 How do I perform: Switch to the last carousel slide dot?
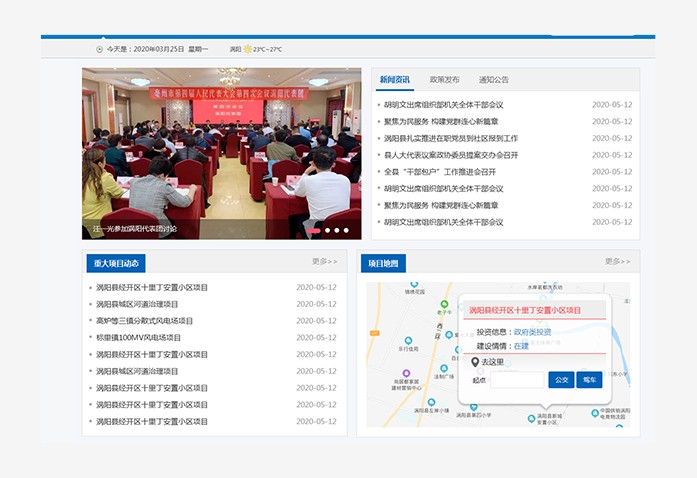[x=346, y=230]
